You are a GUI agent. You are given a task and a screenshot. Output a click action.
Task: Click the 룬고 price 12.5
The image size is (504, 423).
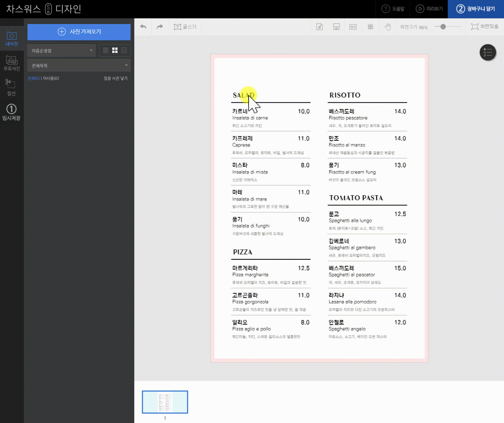pyautogui.click(x=400, y=214)
